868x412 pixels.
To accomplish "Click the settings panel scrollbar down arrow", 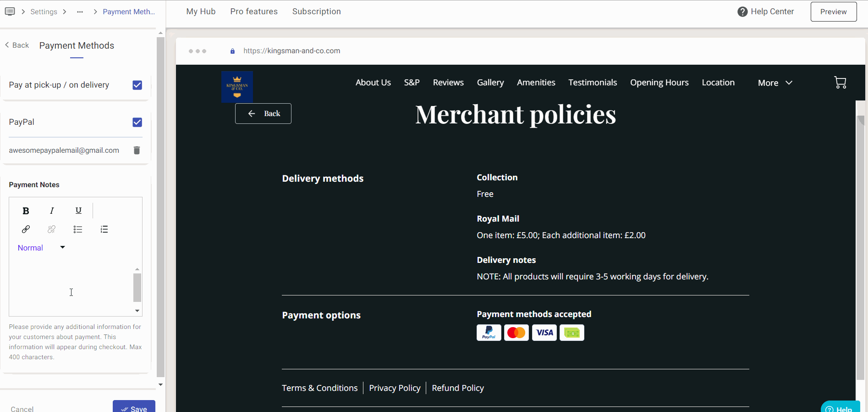I will coord(160,384).
